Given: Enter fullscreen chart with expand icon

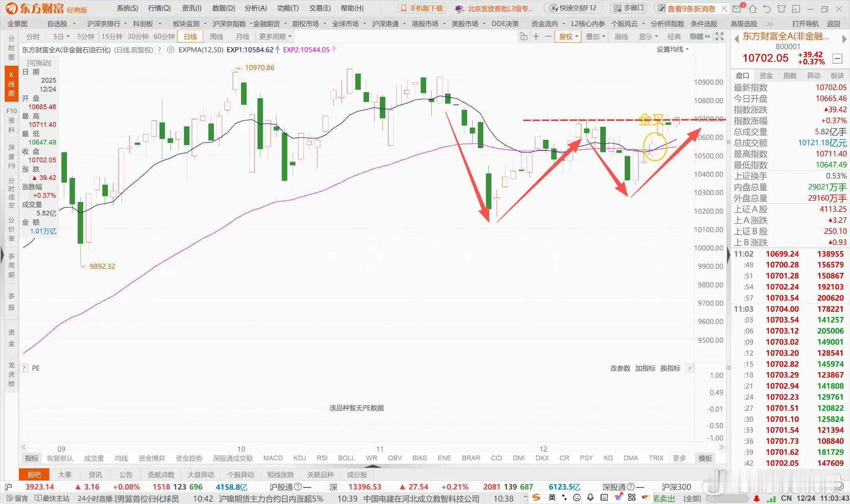Looking at the screenshot, I should coord(719,37).
